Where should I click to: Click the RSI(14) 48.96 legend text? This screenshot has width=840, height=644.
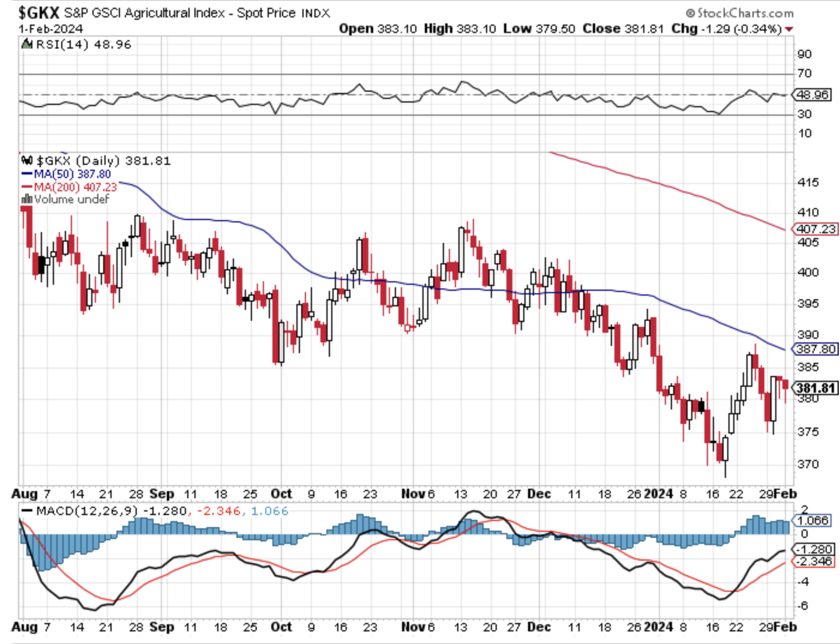tap(83, 44)
